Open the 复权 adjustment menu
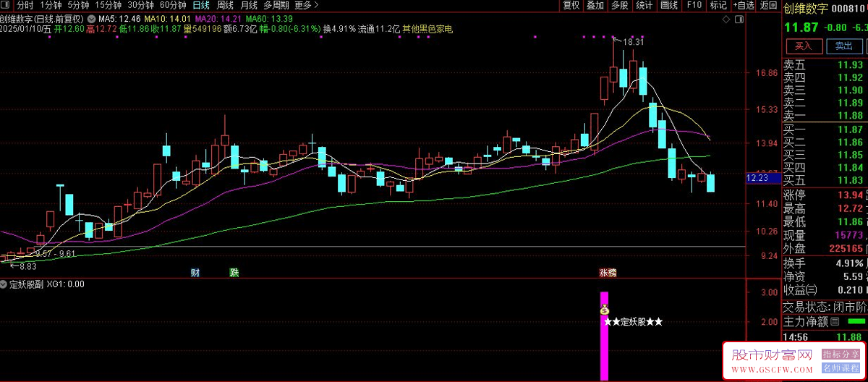Viewport: 868px width, 382px height. (571, 5)
